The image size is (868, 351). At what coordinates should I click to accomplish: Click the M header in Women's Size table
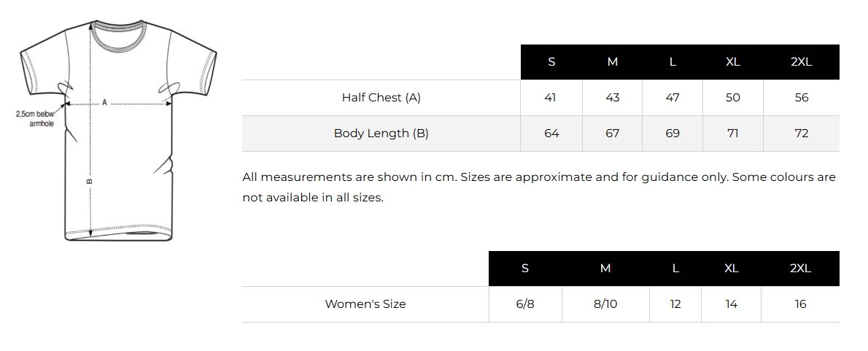[x=605, y=269]
